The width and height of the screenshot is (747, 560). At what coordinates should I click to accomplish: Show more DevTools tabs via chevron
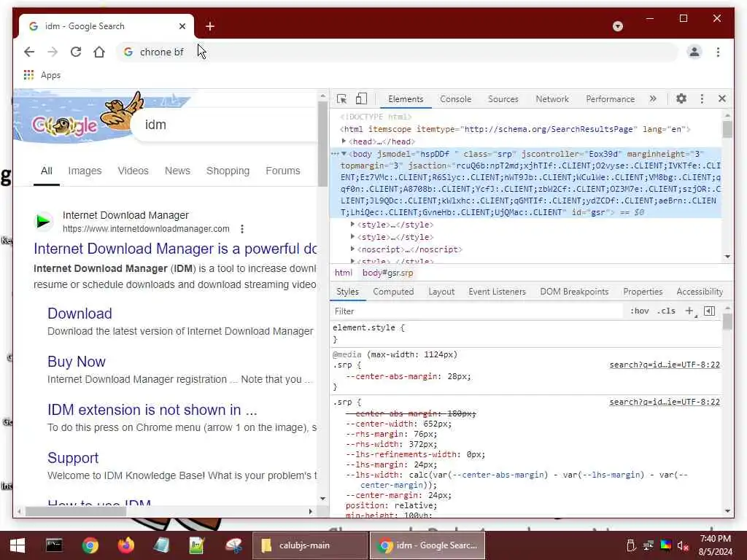click(653, 98)
